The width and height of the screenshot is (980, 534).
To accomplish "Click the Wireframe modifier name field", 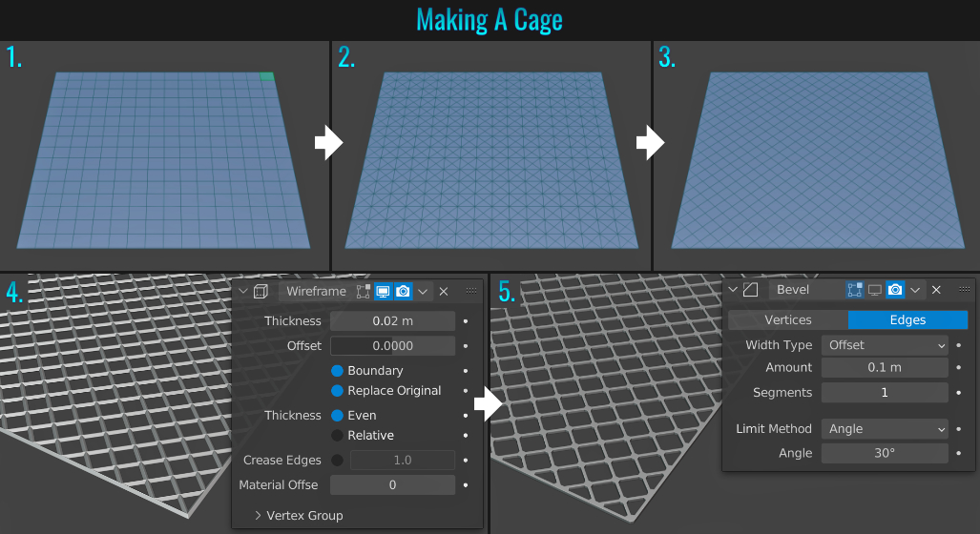I will point(316,291).
